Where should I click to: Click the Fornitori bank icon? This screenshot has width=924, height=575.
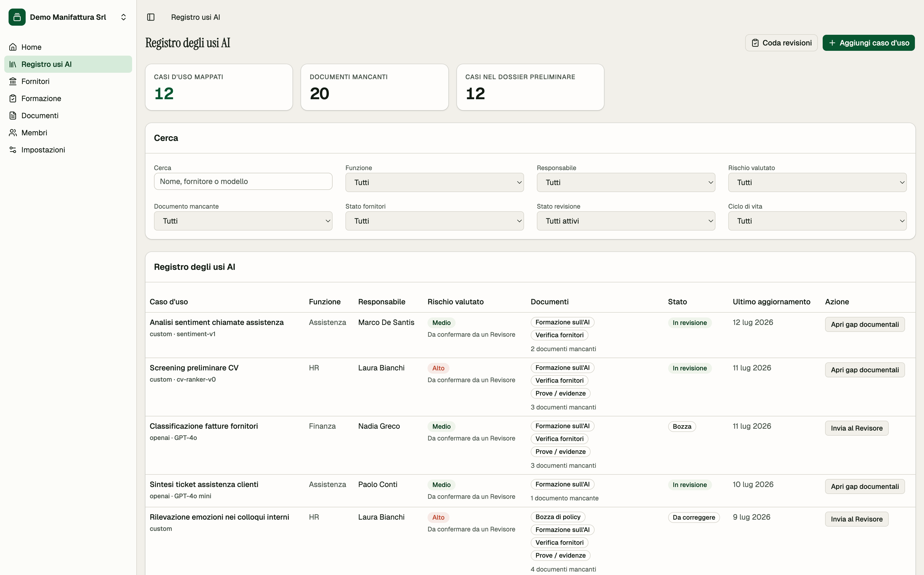point(13,81)
